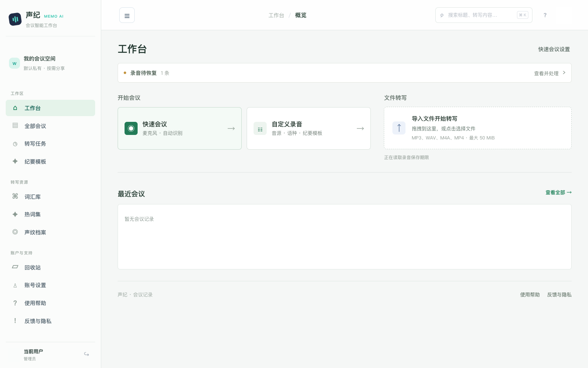Open the 自定义录音 card
The width and height of the screenshot is (588, 368).
[x=309, y=128]
